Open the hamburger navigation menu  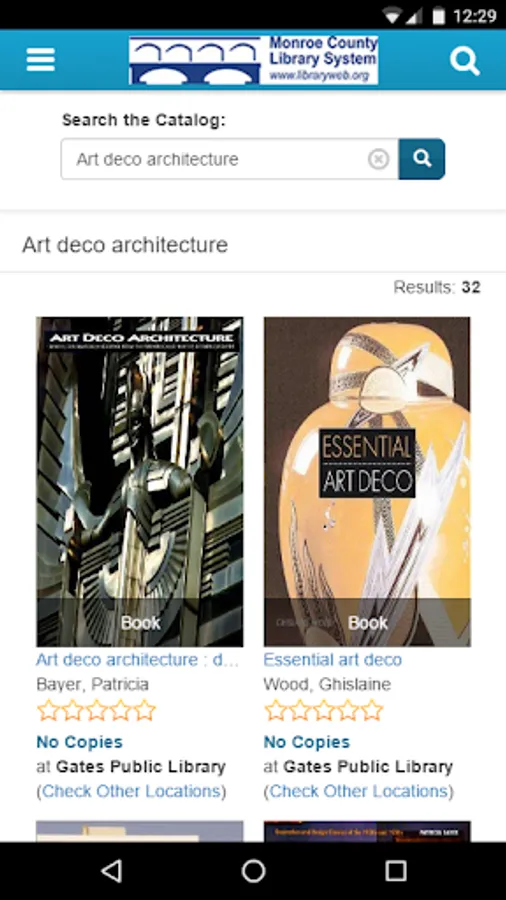coord(41,60)
